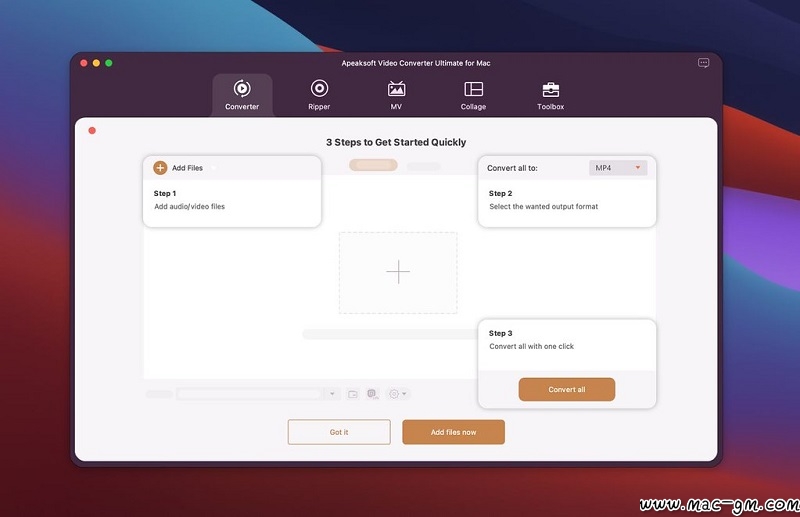
Task: Click "Select the wanted output format" text
Action: pyautogui.click(x=543, y=207)
